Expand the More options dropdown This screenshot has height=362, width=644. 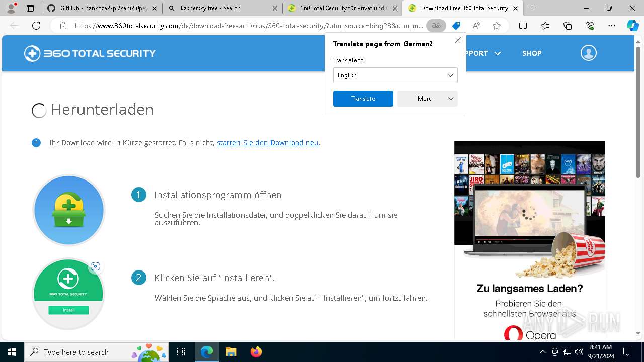[x=428, y=99]
